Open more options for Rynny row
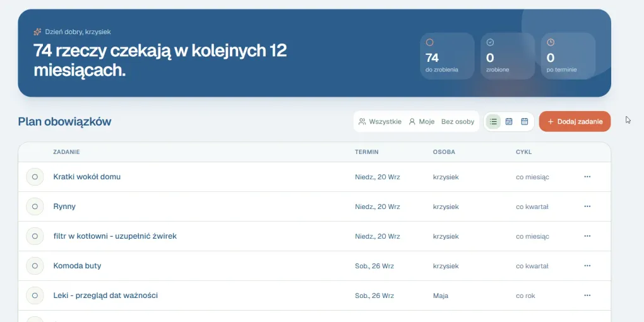 tap(587, 206)
